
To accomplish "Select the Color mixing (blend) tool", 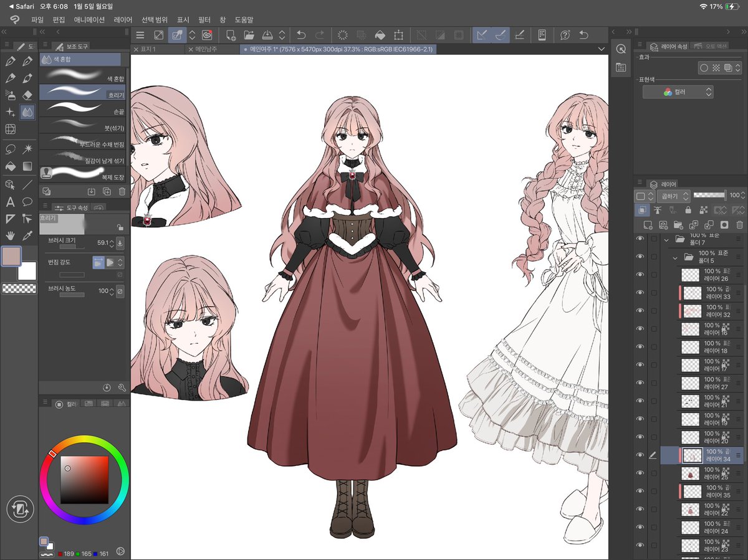I will (27, 112).
